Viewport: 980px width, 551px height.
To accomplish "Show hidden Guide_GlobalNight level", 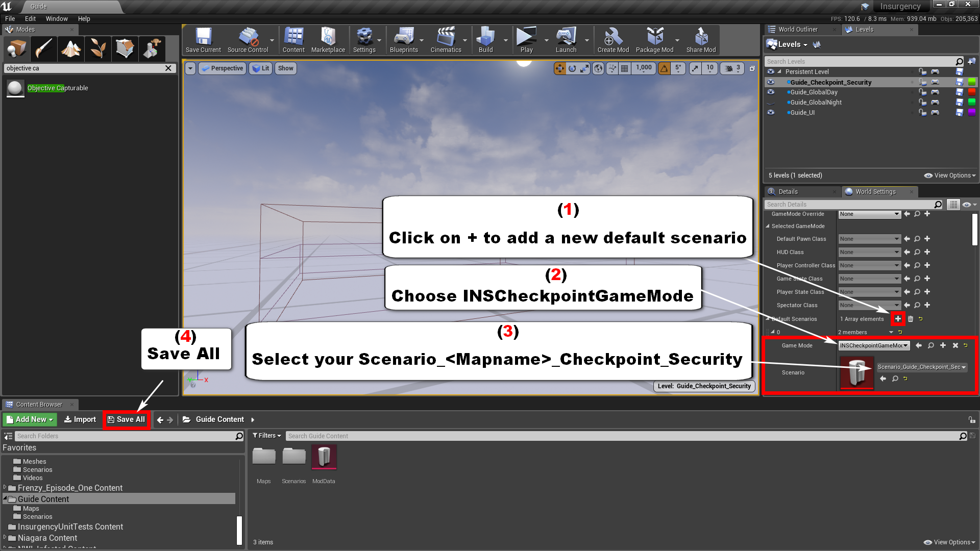I will (771, 103).
